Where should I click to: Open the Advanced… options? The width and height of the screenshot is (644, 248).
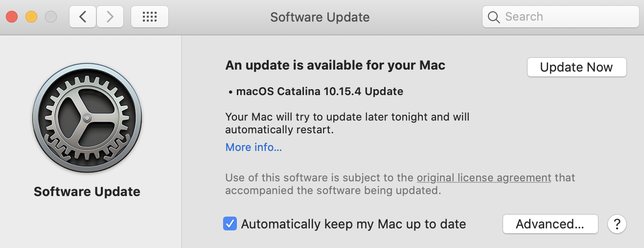pos(550,224)
